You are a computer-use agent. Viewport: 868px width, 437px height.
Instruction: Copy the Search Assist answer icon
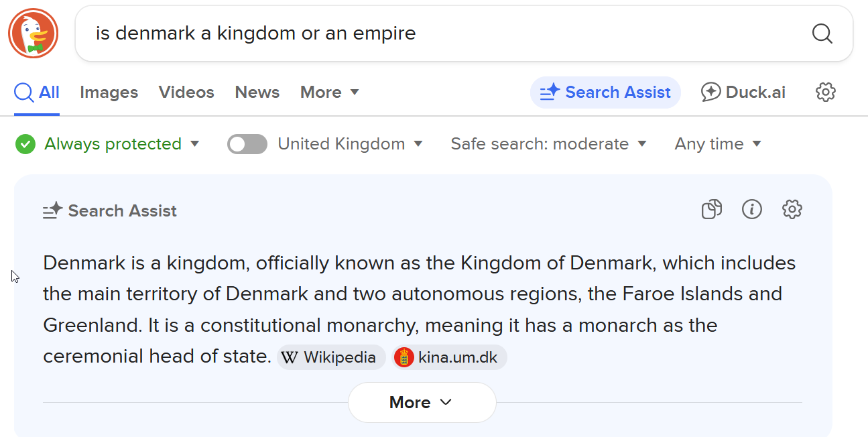712,210
